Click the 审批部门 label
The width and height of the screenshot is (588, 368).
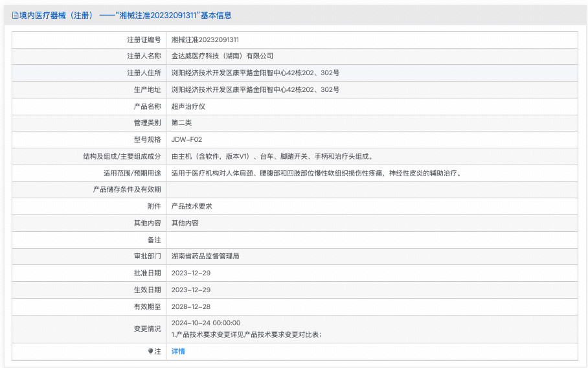coord(148,256)
